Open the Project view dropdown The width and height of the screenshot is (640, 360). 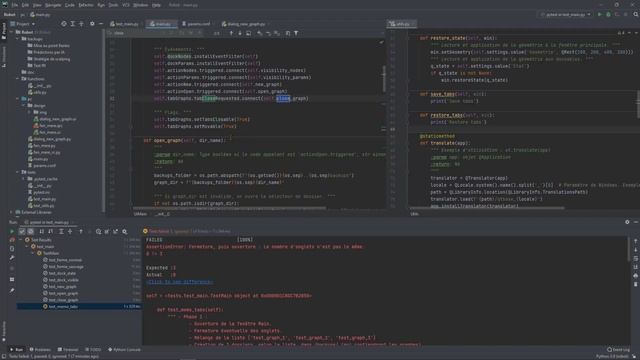click(23, 24)
